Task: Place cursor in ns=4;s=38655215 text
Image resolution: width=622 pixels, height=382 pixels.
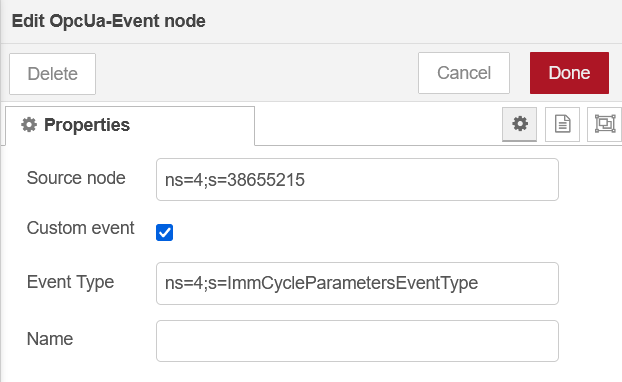Action: pyautogui.click(x=234, y=180)
